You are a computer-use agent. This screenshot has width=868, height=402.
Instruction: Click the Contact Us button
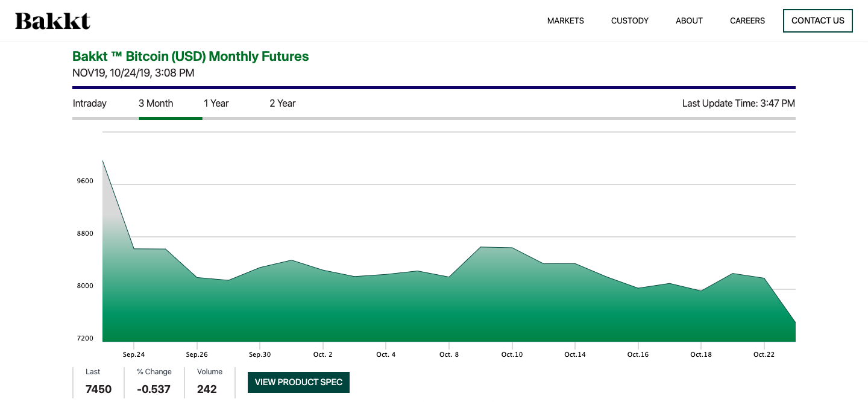tap(818, 20)
